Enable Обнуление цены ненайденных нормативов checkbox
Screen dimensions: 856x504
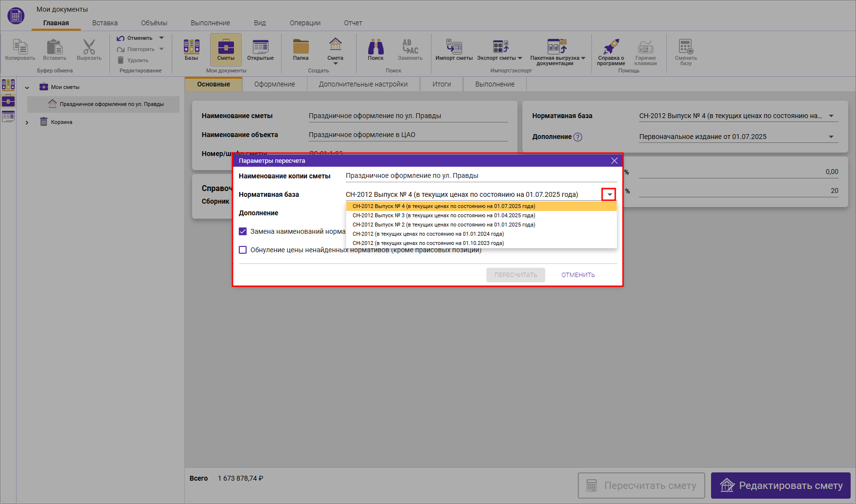(243, 250)
